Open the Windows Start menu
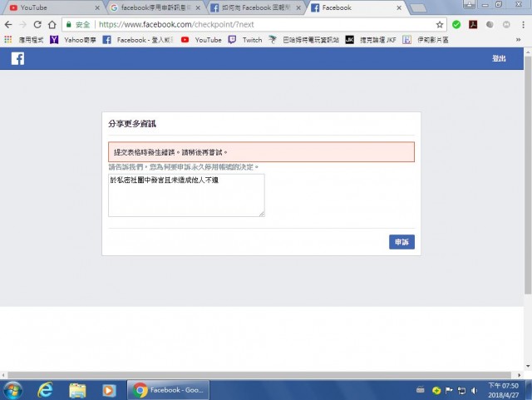Viewport: 532px width, 400px height. [14, 389]
